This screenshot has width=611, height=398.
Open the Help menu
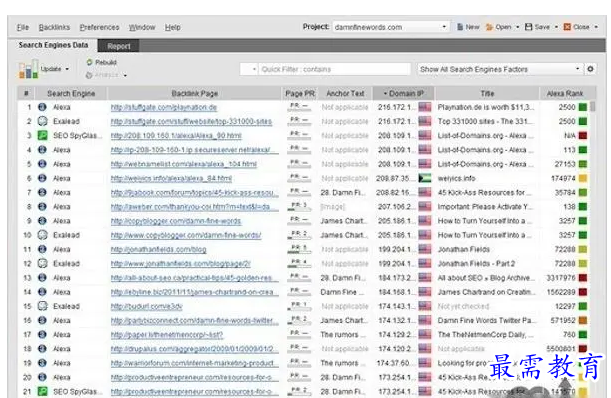pyautogui.click(x=172, y=27)
